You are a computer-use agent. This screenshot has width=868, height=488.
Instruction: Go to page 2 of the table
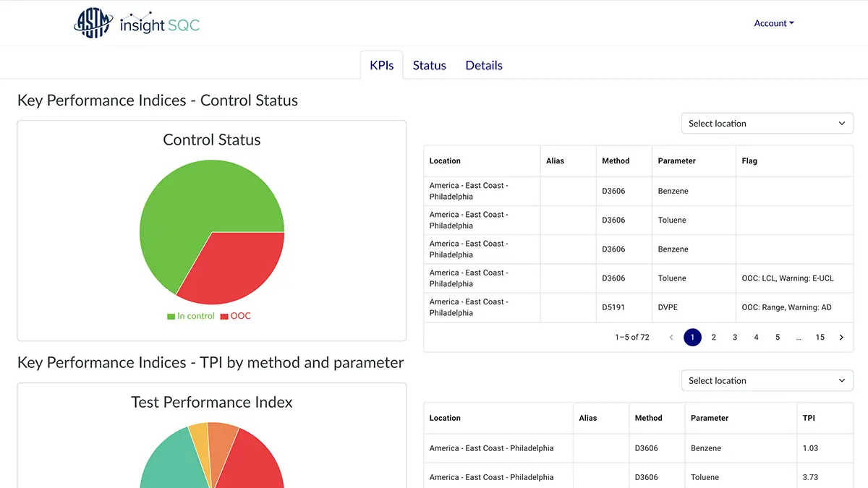pos(714,338)
